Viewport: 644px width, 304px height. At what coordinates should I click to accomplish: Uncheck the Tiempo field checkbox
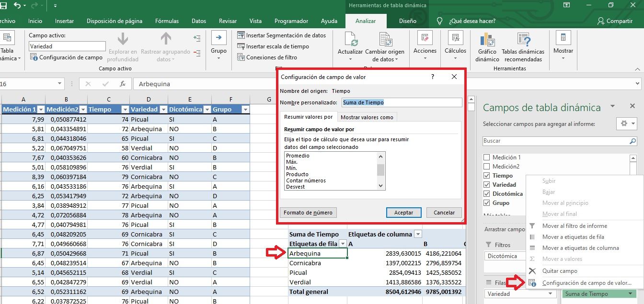487,176
